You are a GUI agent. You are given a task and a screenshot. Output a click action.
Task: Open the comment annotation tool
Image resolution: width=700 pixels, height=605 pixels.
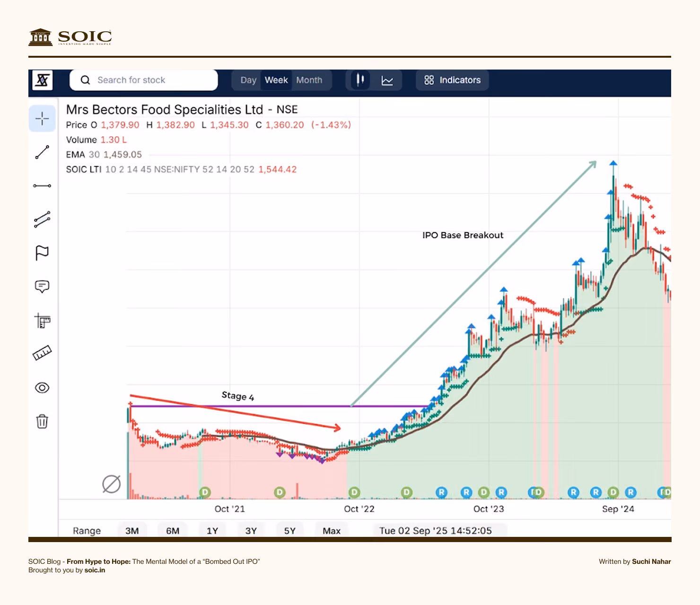tap(42, 287)
